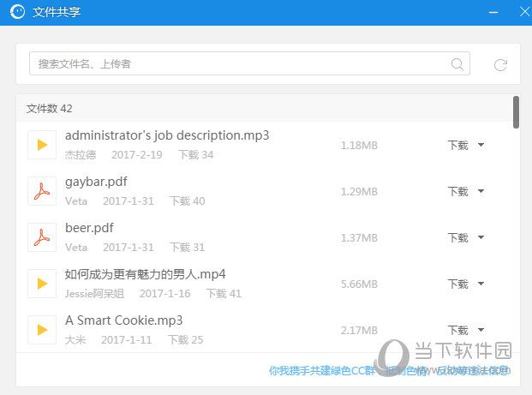This screenshot has height=395, width=532.
Task: Click play icon for A Smart Cookie.mp3
Action: coord(42,330)
